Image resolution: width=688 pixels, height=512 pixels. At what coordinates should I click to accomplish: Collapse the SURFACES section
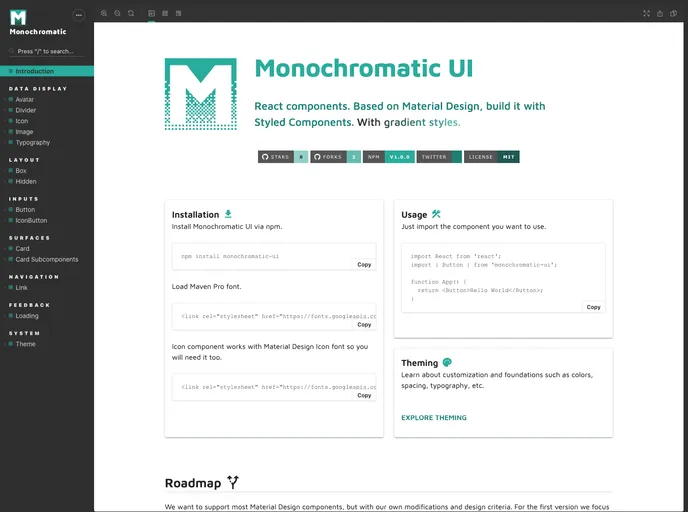click(x=29, y=238)
